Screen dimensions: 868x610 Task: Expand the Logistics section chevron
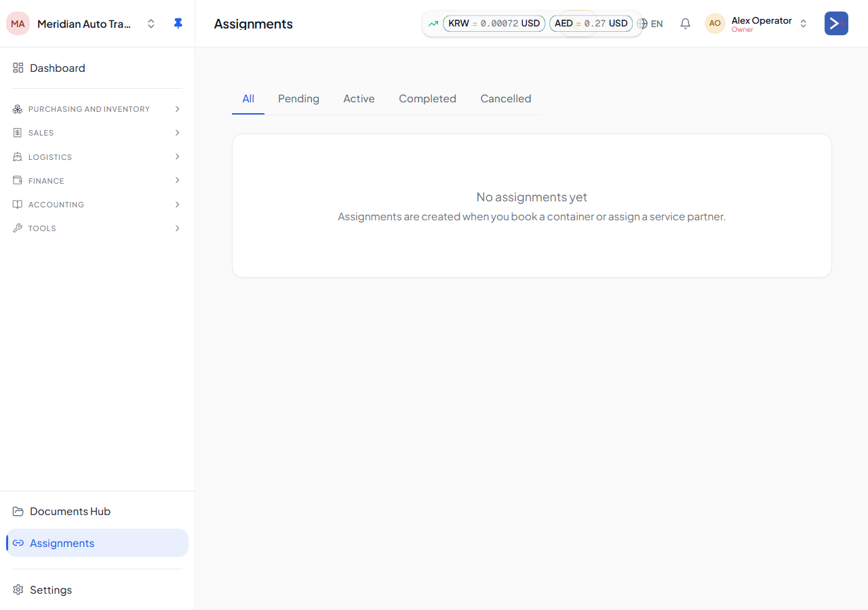[177, 157]
